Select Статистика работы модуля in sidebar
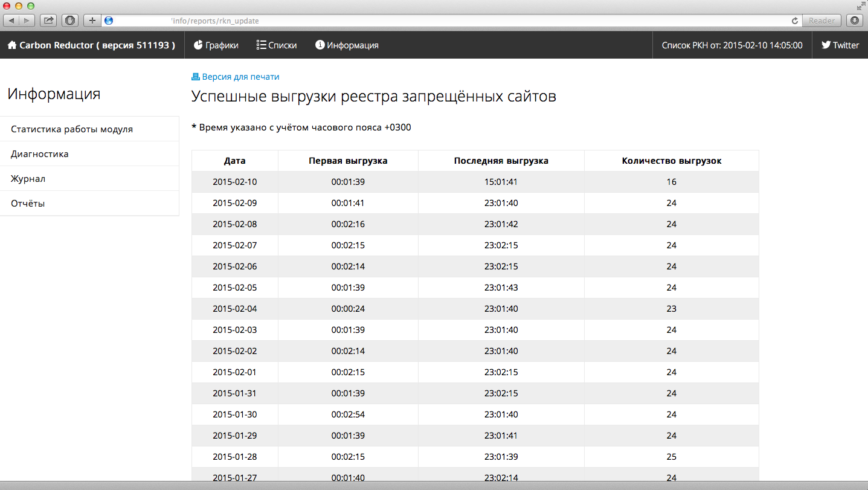 coord(89,129)
